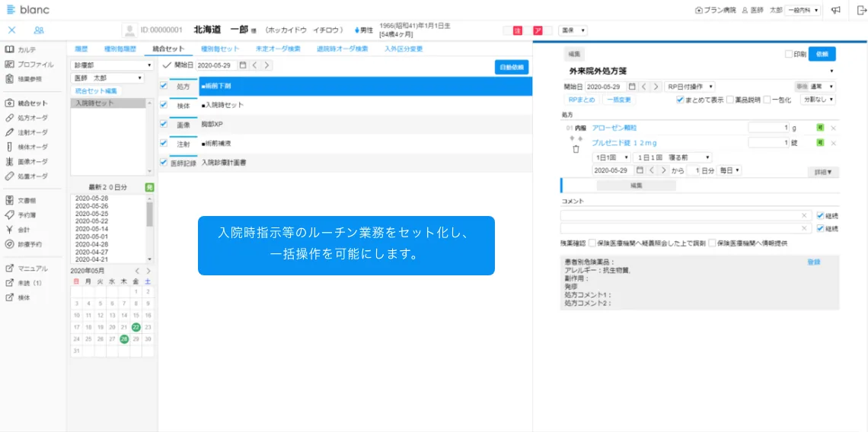Open プロファイル profile in sidebar
Image resolution: width=868 pixels, height=432 pixels.
(30, 64)
